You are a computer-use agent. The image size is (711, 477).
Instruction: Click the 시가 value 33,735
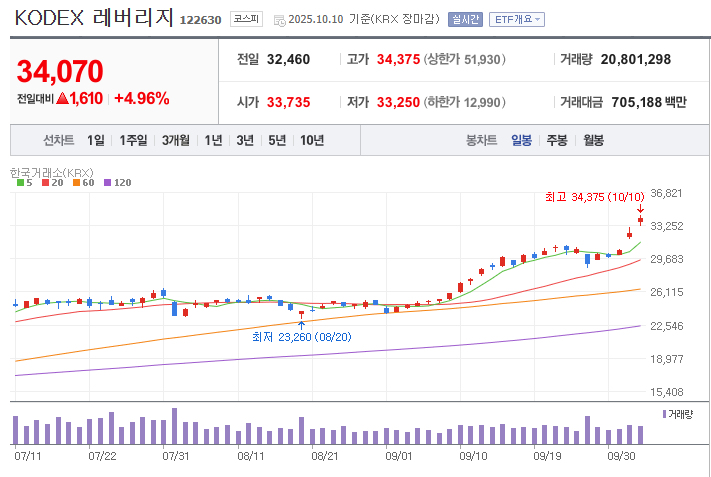pos(288,102)
